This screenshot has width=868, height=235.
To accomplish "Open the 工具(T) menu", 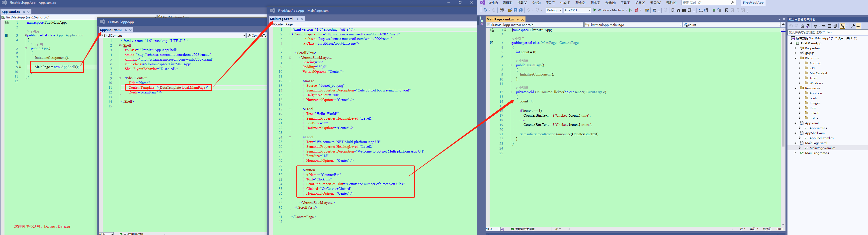I will pyautogui.click(x=625, y=3).
